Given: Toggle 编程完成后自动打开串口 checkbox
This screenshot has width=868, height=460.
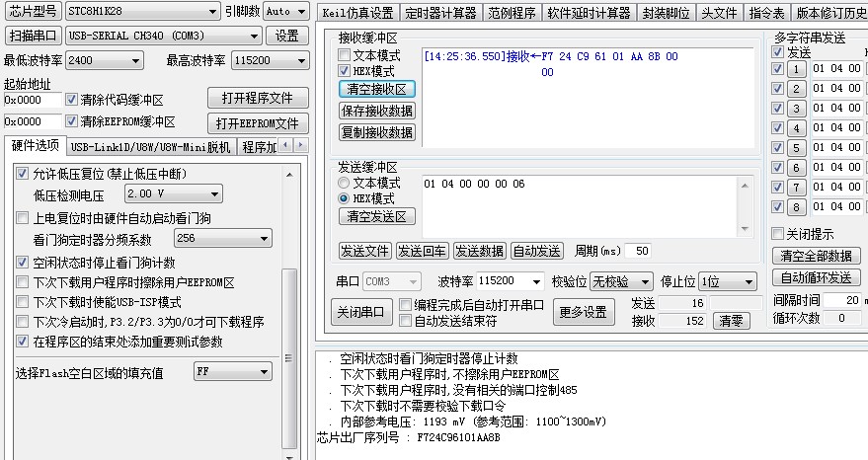Looking at the screenshot, I should [x=405, y=305].
